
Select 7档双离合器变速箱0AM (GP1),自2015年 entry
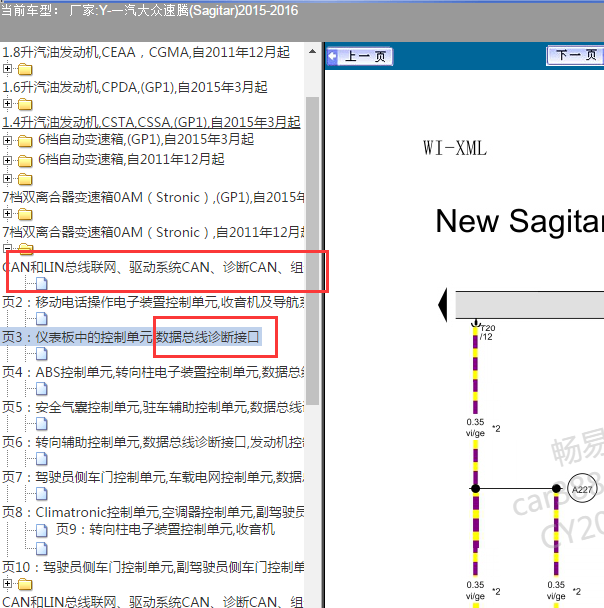pos(153,197)
